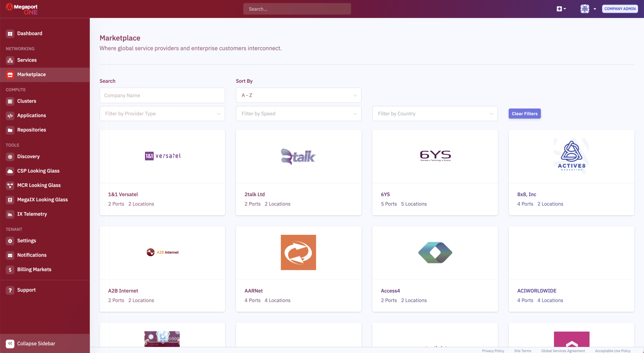Click the Megaport ONE logo
The height and width of the screenshot is (353, 644).
coord(22,9)
